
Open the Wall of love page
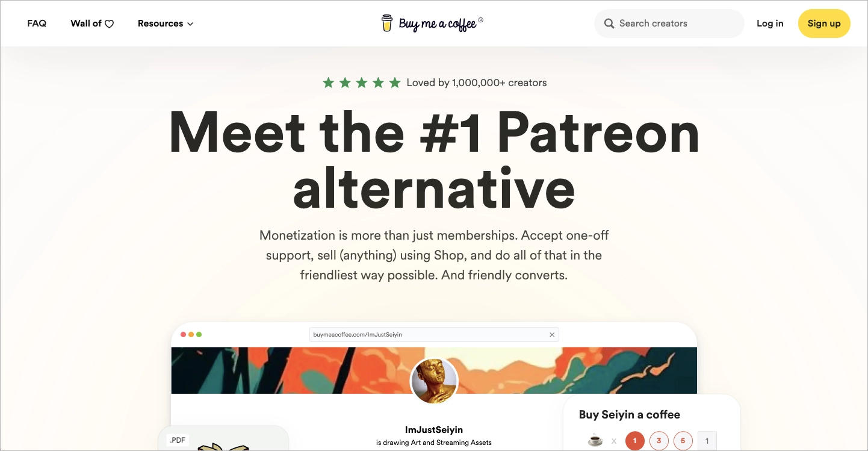(x=92, y=23)
